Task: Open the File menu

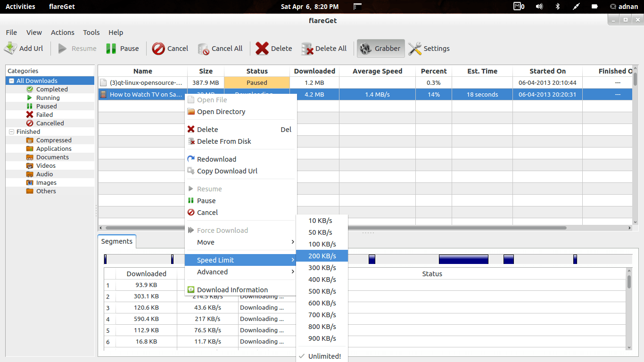Action: coord(11,33)
